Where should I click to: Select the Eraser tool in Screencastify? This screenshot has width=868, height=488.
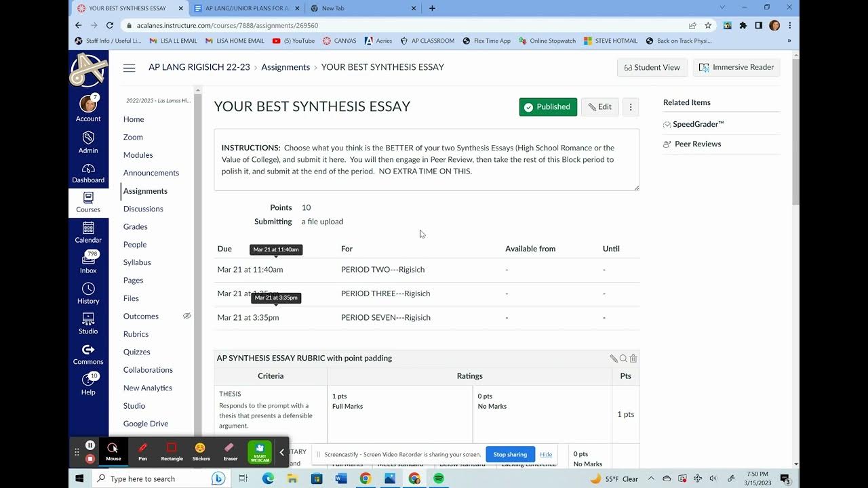(x=230, y=451)
